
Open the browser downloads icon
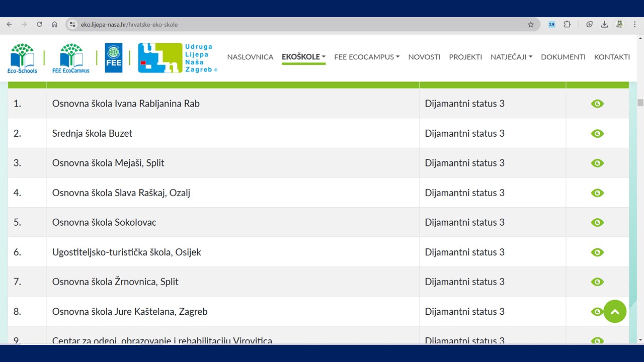coord(604,25)
